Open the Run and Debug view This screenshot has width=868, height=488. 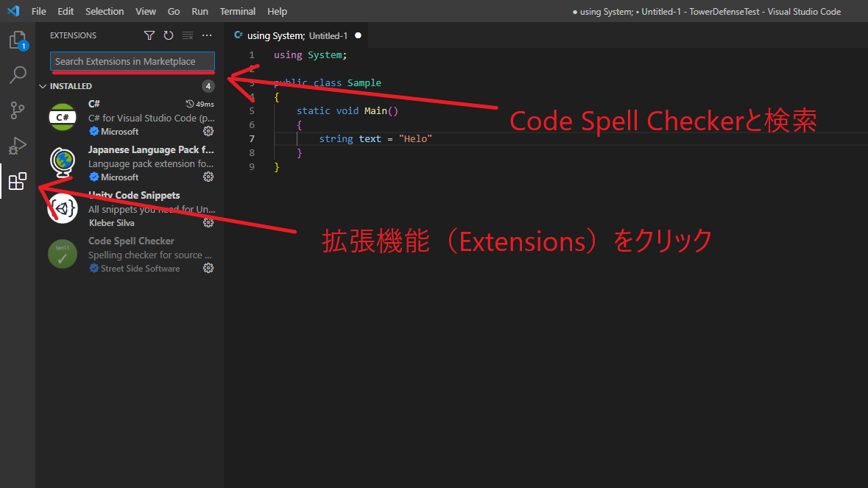tap(18, 145)
